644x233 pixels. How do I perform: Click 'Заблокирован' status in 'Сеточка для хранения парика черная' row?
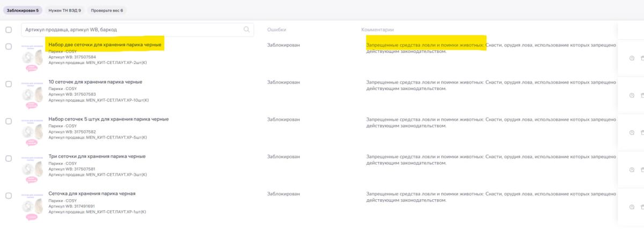283,194
